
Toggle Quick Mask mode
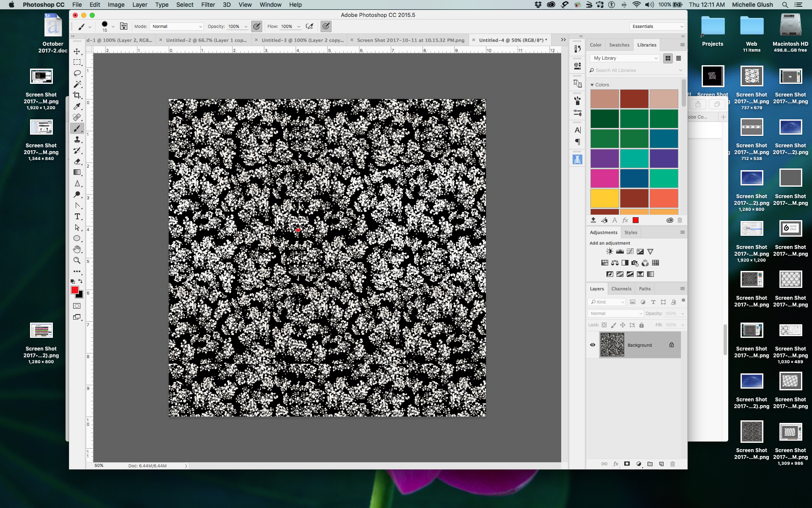click(x=77, y=306)
